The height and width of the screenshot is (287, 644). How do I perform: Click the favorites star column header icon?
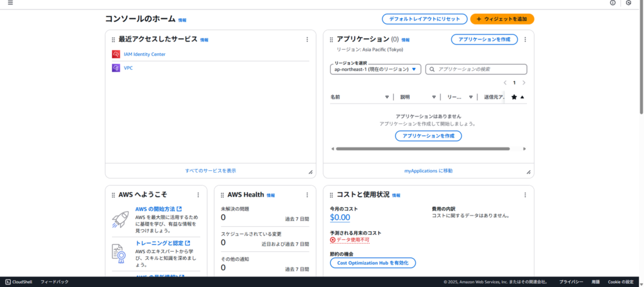pos(514,97)
